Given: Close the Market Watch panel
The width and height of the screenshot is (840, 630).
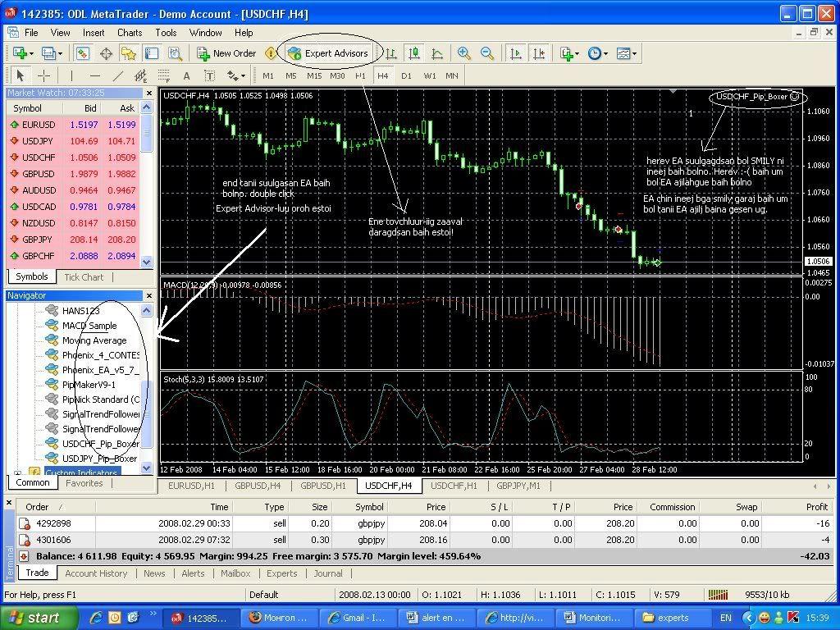Looking at the screenshot, I should 149,94.
